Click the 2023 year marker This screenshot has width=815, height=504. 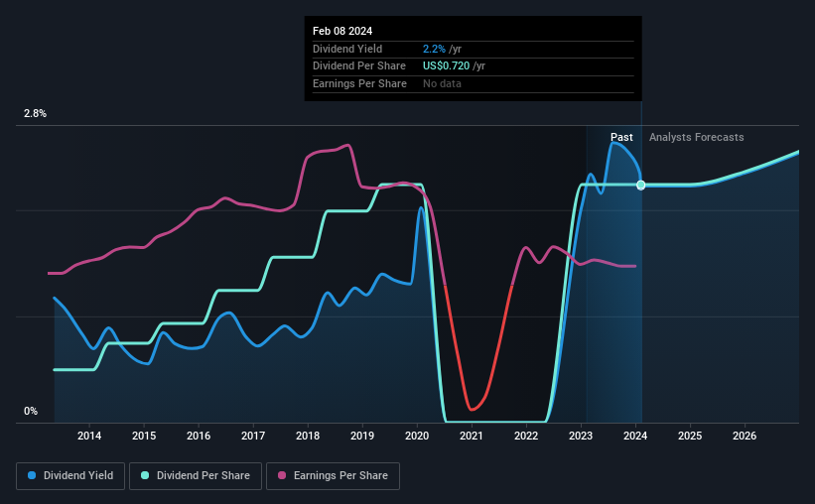pyautogui.click(x=581, y=436)
